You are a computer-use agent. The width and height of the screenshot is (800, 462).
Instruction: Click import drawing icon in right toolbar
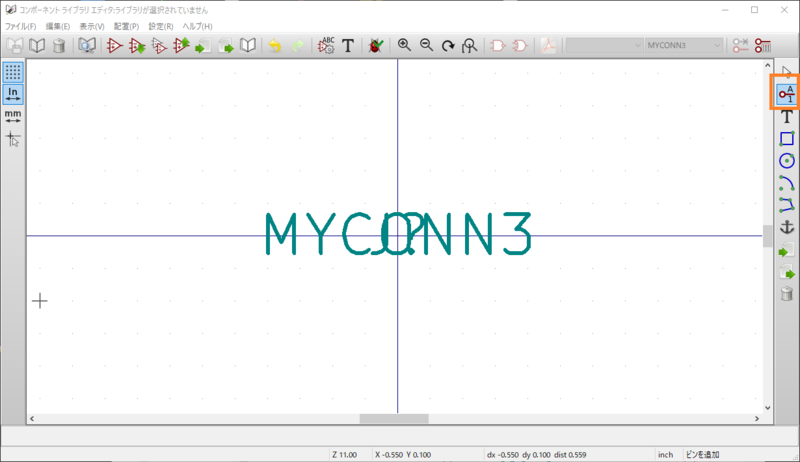tap(787, 250)
